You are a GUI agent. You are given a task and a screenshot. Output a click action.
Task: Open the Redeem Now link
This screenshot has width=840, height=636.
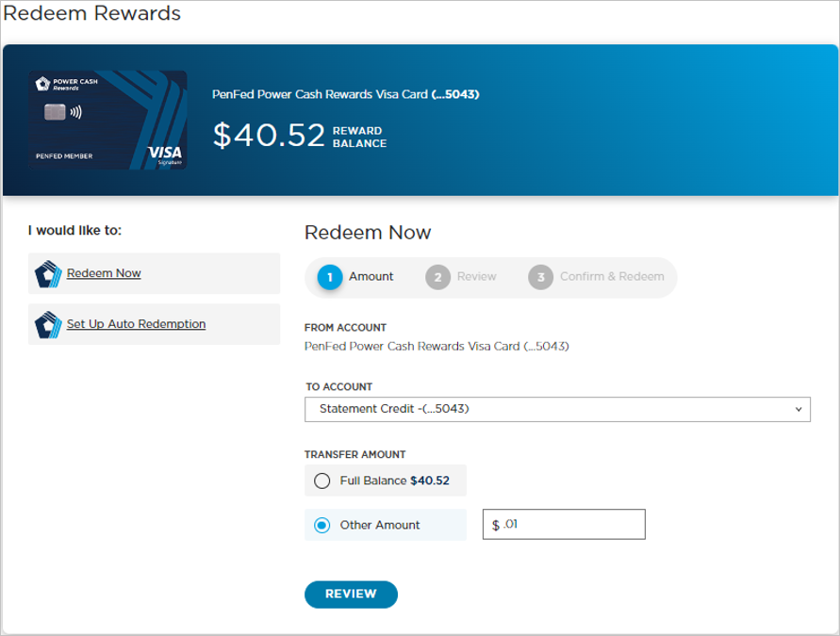[104, 273]
